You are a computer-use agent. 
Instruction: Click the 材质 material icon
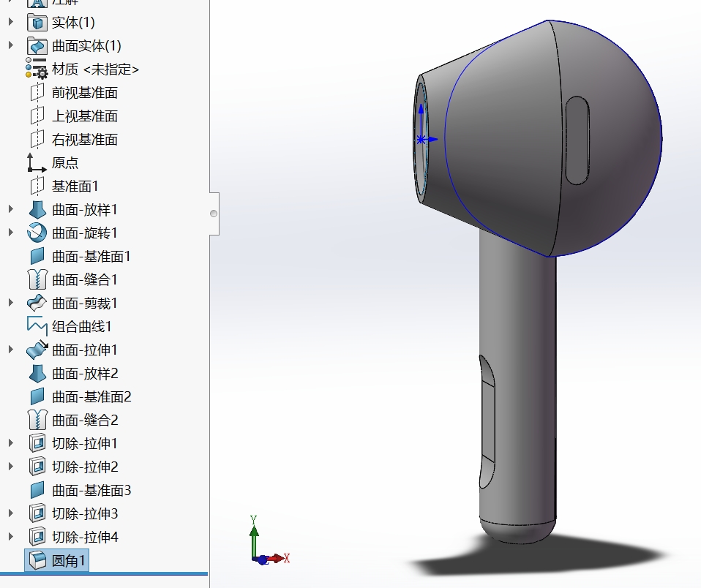(x=37, y=69)
